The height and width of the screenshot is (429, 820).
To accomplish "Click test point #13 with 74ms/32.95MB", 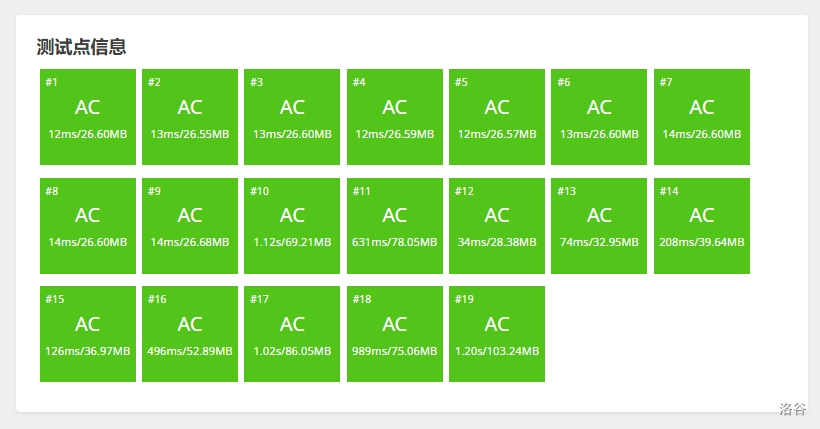I will tap(599, 226).
